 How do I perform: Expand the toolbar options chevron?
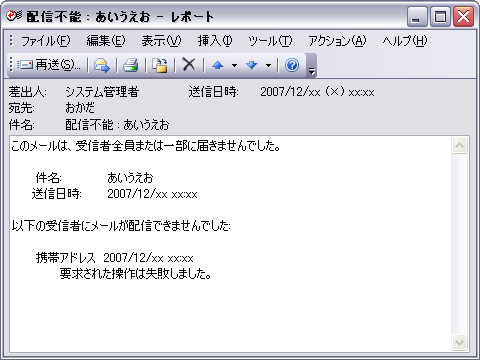(311, 66)
